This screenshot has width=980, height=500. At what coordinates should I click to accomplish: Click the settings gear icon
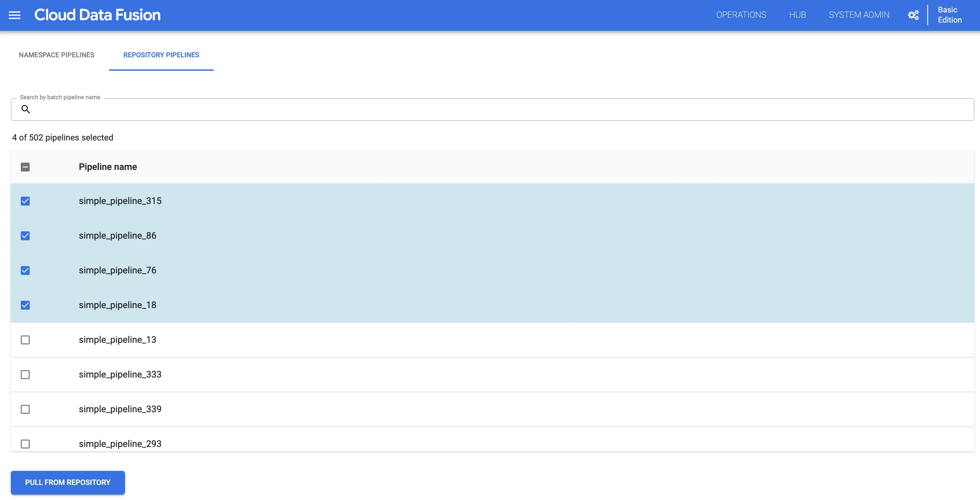click(913, 15)
